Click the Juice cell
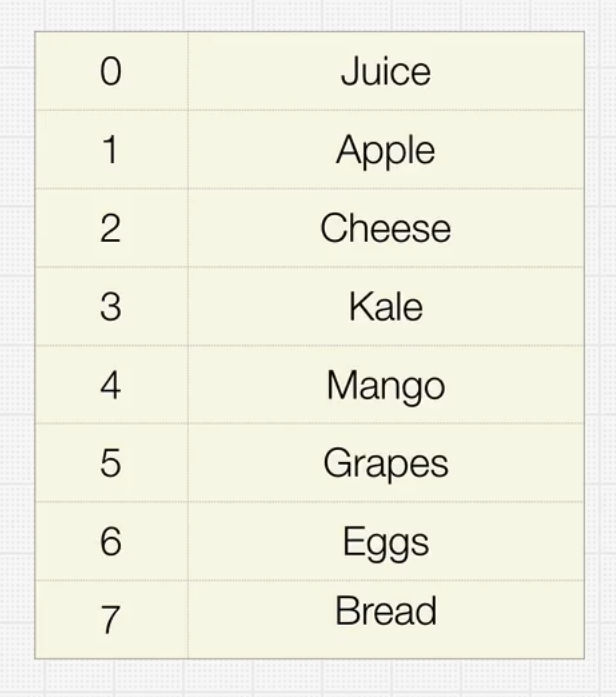Image resolution: width=616 pixels, height=697 pixels. coord(385,72)
